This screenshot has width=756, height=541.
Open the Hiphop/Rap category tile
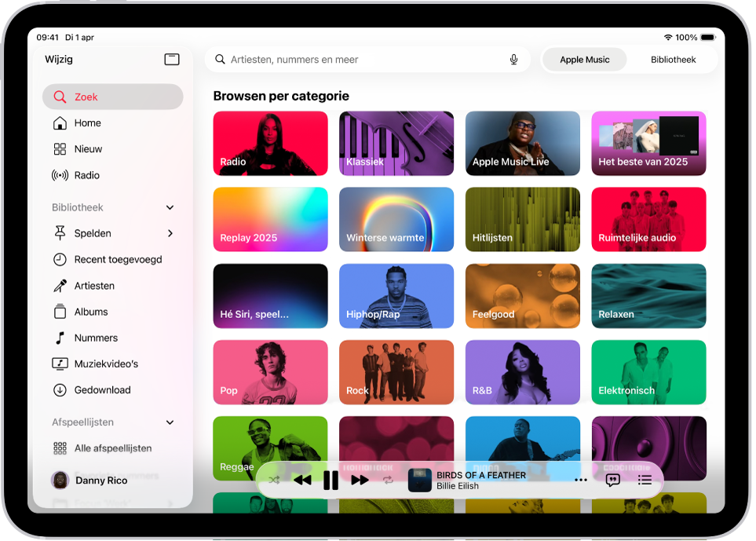click(x=396, y=296)
